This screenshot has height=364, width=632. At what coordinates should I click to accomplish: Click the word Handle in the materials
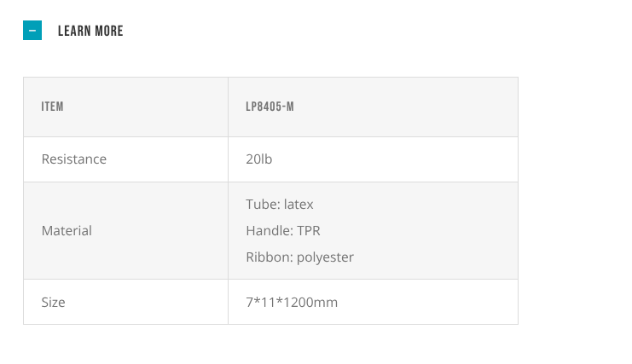pos(268,231)
